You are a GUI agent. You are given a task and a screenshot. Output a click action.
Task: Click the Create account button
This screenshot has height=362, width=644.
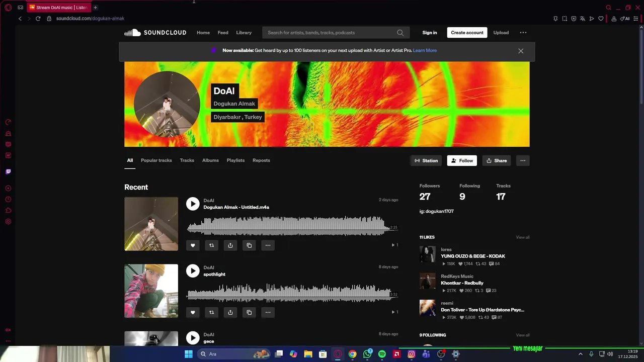click(x=467, y=33)
